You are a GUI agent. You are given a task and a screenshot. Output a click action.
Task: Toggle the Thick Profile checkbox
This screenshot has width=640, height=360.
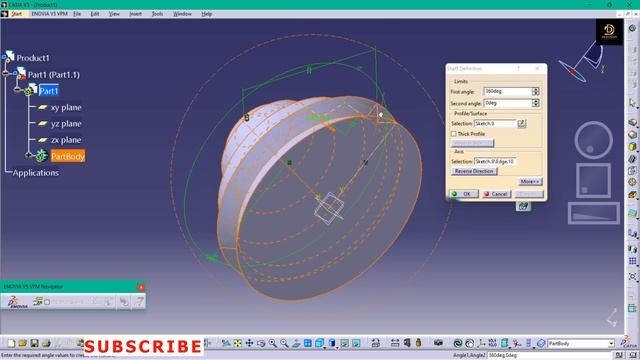pos(453,134)
